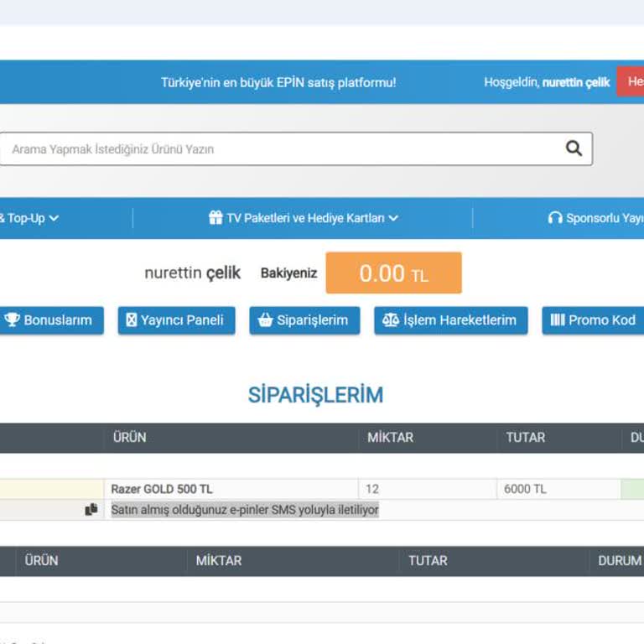Click the search magnifier icon
Screen dimensions: 644x644
tap(574, 148)
